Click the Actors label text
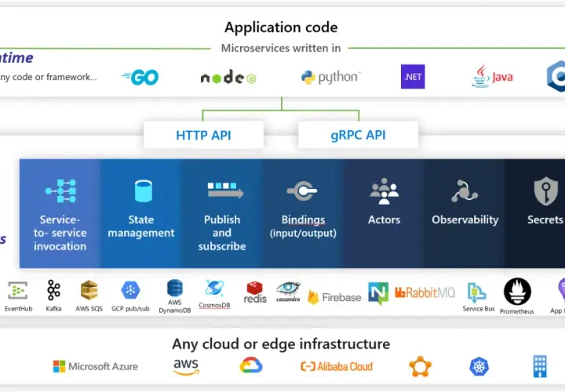This screenshot has height=392, width=565. tap(384, 220)
